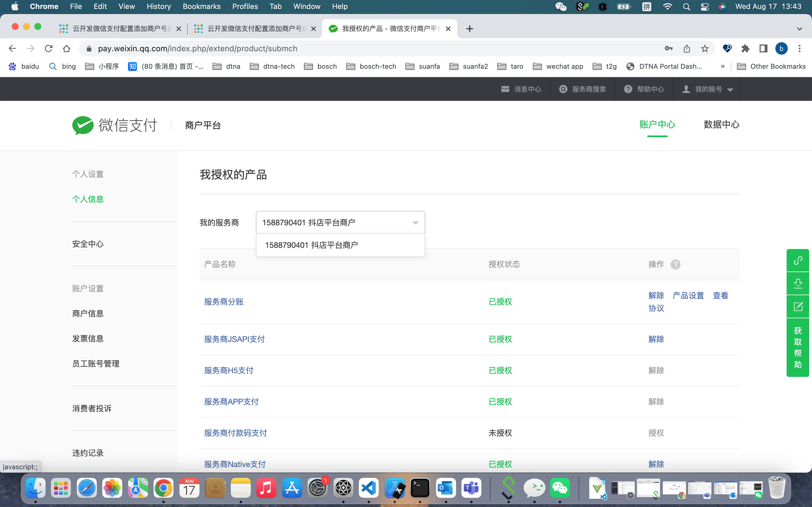Switch to 数据中心 tab
Viewport: 812px width, 507px height.
(721, 125)
